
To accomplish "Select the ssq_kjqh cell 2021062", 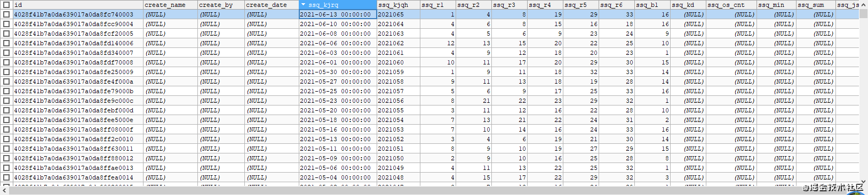I will (x=399, y=43).
